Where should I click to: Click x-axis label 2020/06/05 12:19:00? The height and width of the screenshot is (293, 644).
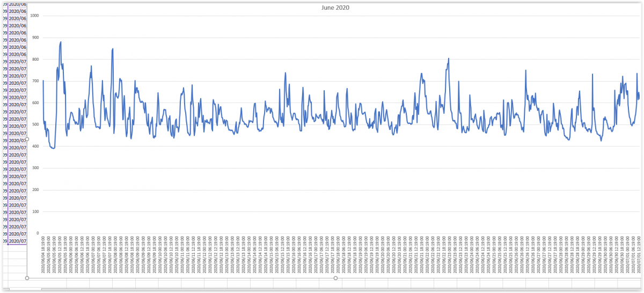pyautogui.click(x=60, y=255)
